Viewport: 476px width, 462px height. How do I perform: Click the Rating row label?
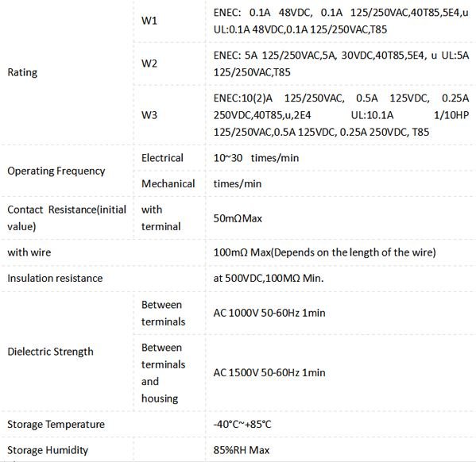pyautogui.click(x=22, y=72)
